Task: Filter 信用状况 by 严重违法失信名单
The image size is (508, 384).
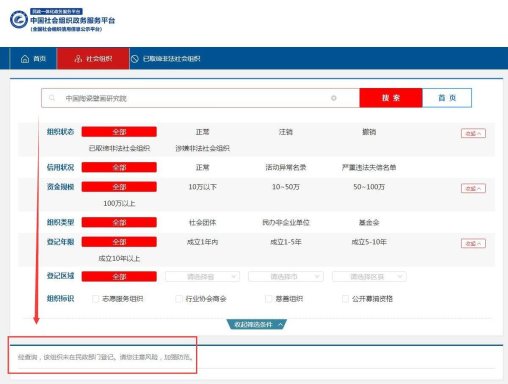Action: click(369, 167)
